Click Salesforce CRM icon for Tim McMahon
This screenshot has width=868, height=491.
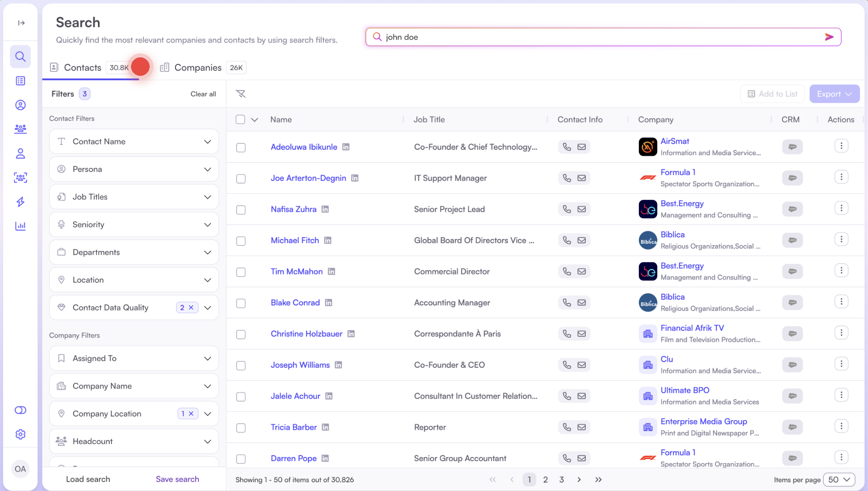[792, 271]
